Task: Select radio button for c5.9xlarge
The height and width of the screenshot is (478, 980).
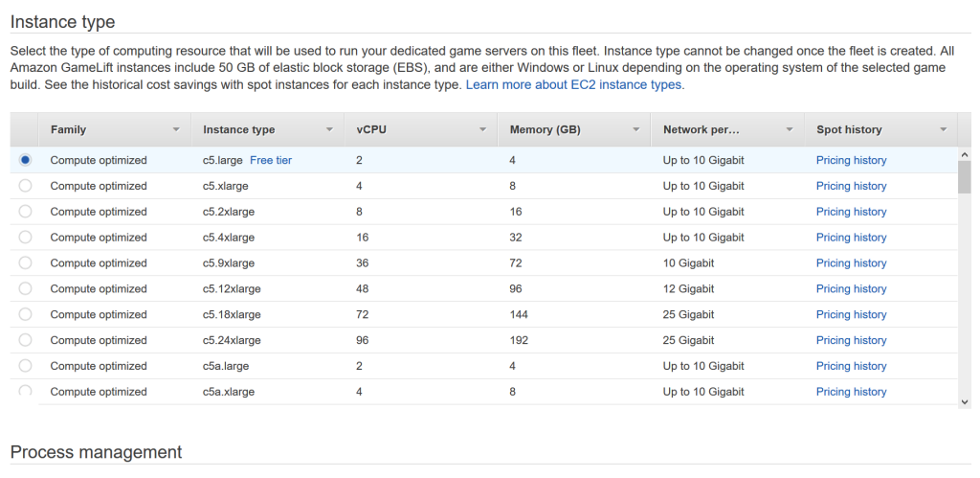Action: point(25,263)
